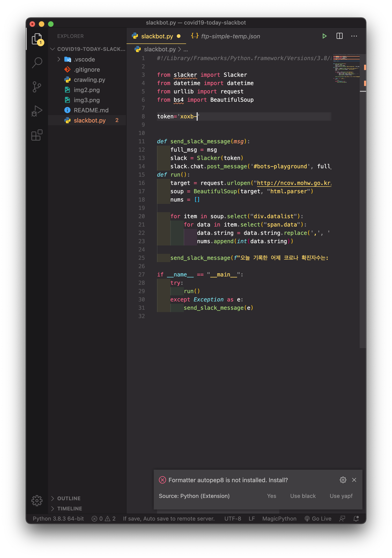Click the 'def run():' line
Screen dimensions: 392x558
(x=173, y=175)
